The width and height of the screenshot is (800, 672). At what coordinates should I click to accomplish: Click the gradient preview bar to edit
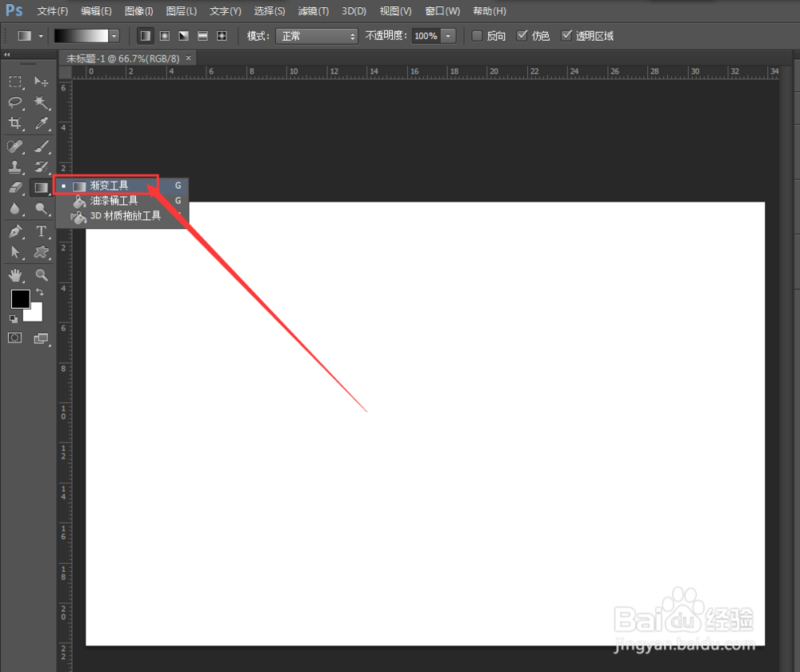81,36
